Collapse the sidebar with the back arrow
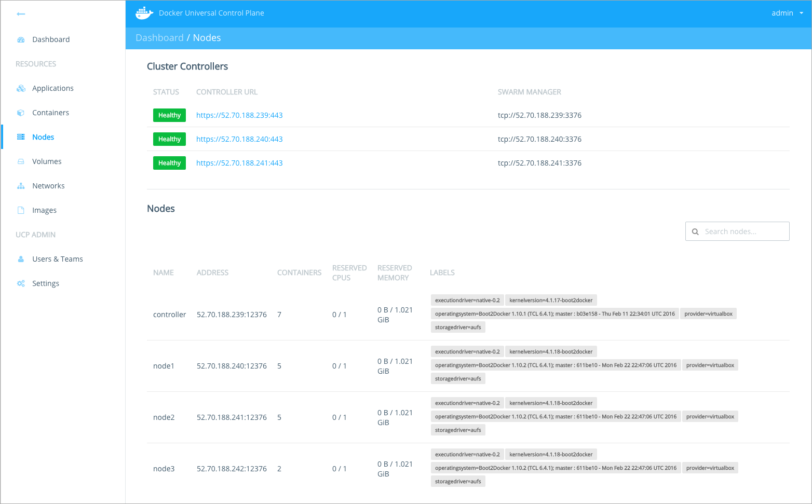The image size is (812, 504). pyautogui.click(x=21, y=14)
